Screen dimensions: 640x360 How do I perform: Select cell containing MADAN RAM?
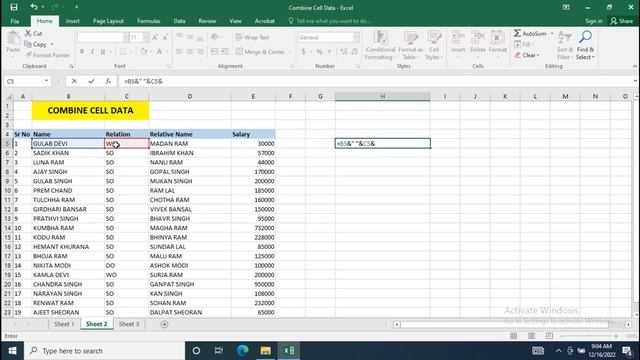point(190,144)
